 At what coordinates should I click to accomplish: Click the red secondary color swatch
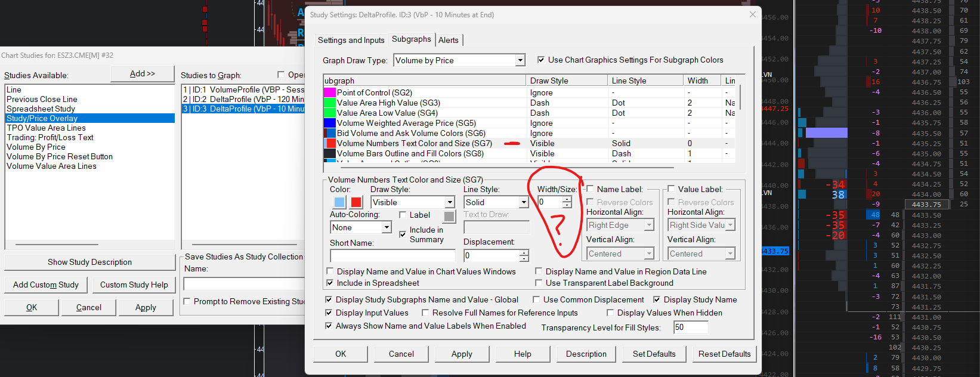[x=356, y=202]
